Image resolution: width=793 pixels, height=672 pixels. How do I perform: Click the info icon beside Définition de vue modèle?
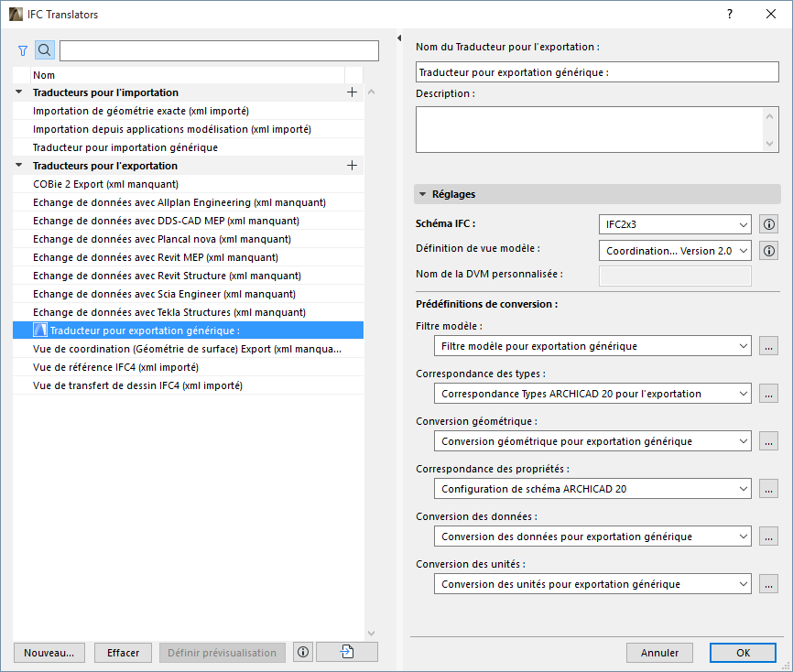point(768,250)
